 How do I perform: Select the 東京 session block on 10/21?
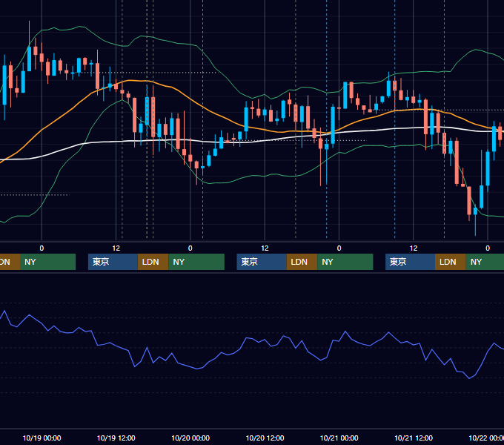coord(410,262)
